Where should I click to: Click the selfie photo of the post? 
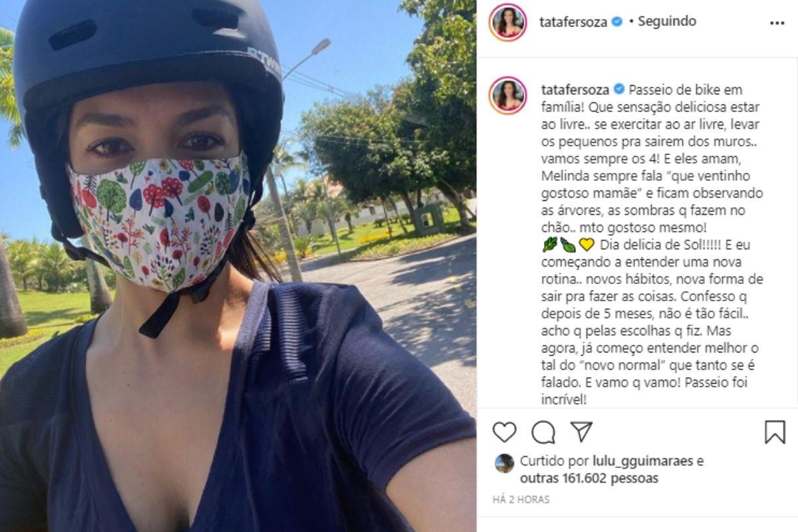[x=238, y=266]
